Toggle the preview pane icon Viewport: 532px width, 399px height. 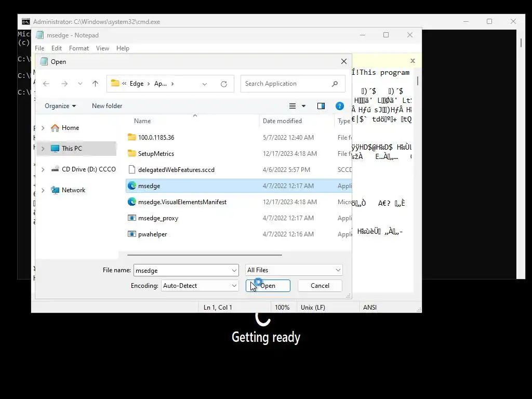click(x=321, y=106)
